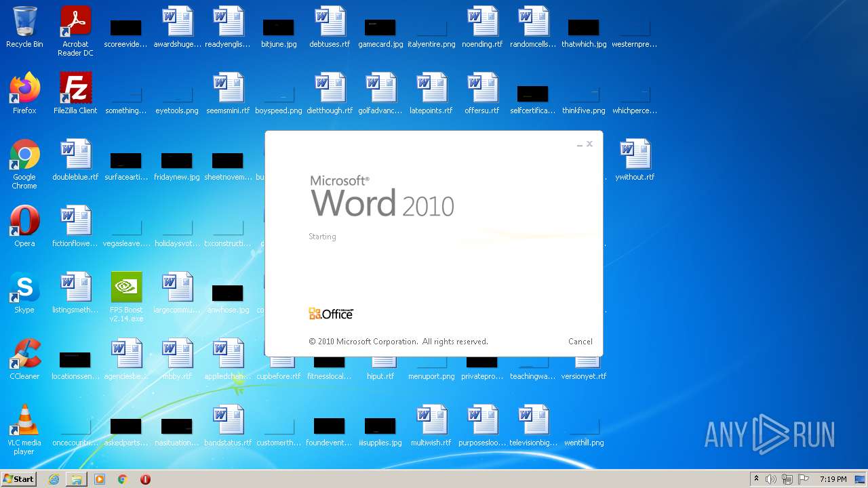868x488 pixels.
Task: Select the fictionflowe document icon
Action: pyautogui.click(x=75, y=226)
